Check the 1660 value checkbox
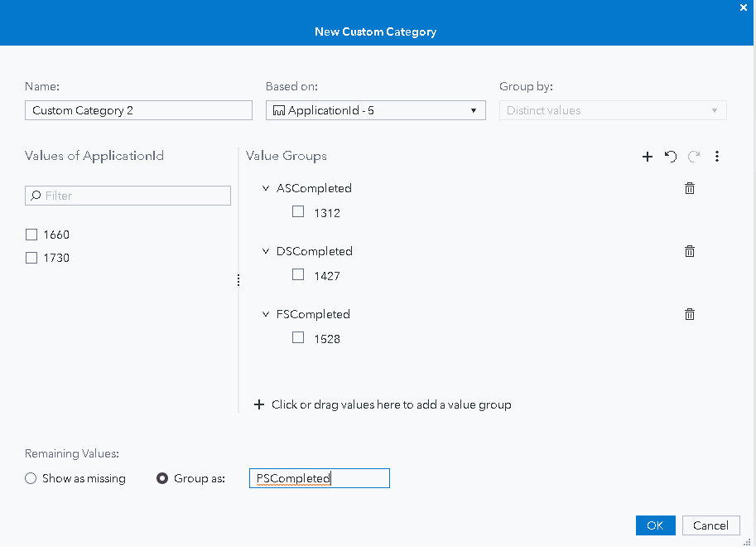This screenshot has width=756, height=547. [x=31, y=235]
